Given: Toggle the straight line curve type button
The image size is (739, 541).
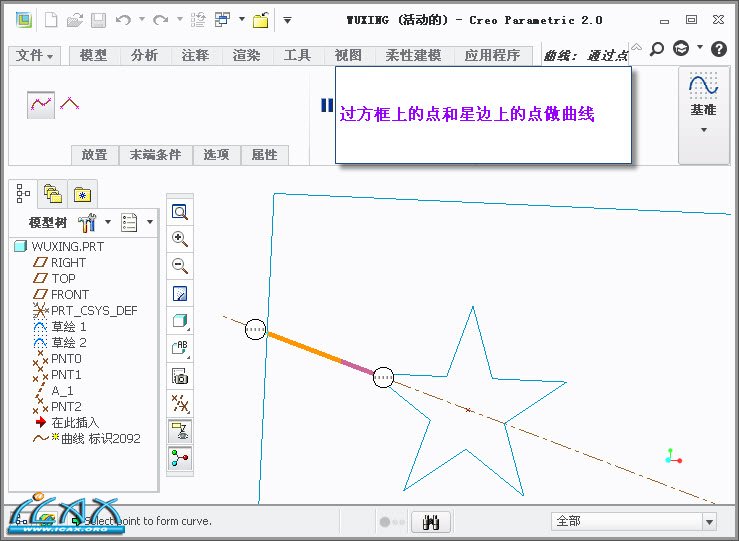Looking at the screenshot, I should 69,104.
